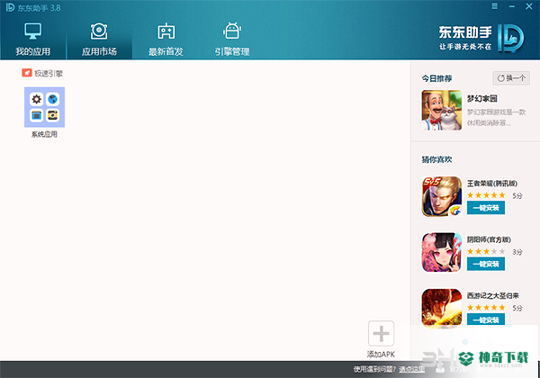Click the 东东助手 logo at top right
Screen dimensions: 540x378
click(481, 38)
